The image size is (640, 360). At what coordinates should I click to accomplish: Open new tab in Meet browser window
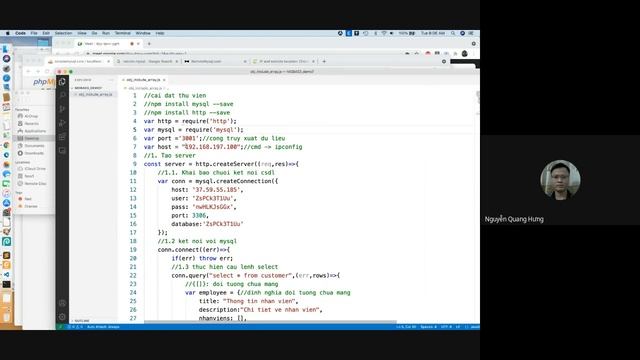coord(149,44)
